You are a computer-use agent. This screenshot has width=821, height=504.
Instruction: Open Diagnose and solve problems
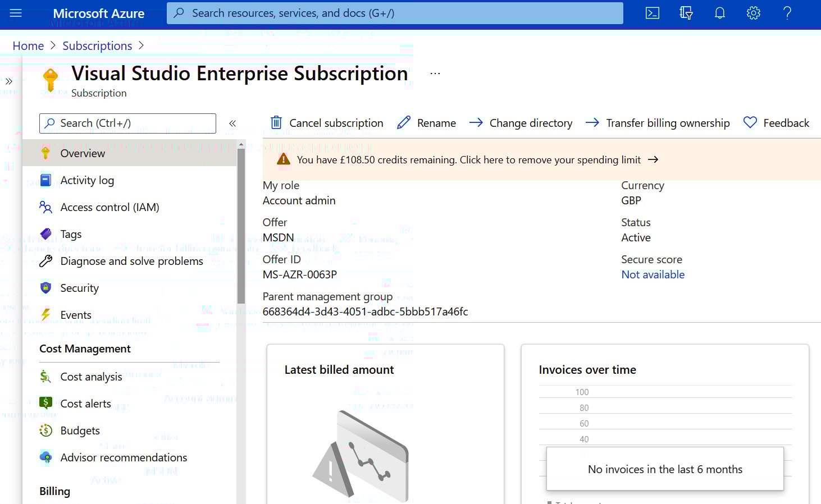click(130, 261)
